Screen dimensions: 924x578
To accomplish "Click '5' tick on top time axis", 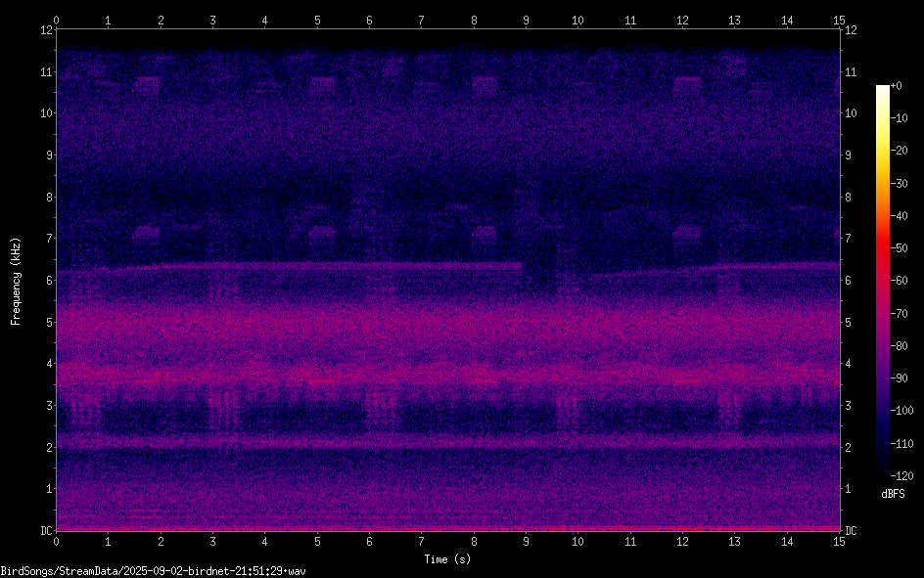I will pyautogui.click(x=317, y=21).
